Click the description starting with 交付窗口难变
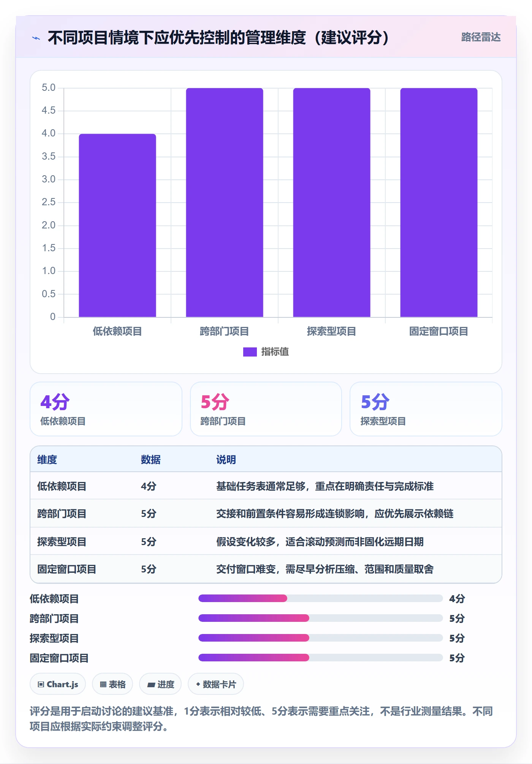 pos(325,569)
